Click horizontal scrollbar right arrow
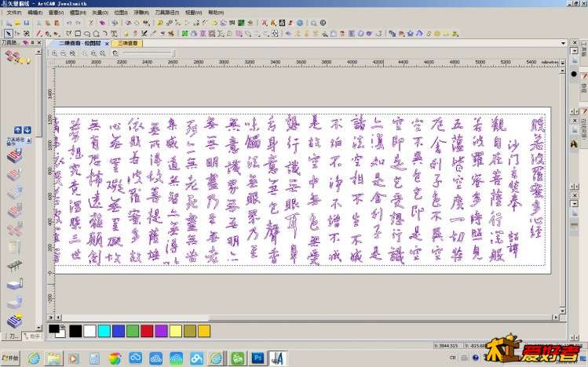This screenshot has width=588, height=367. pos(556,317)
